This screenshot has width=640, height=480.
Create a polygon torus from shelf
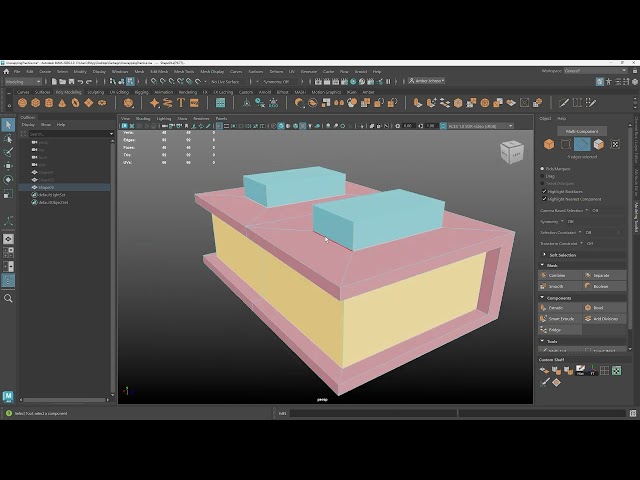point(76,103)
